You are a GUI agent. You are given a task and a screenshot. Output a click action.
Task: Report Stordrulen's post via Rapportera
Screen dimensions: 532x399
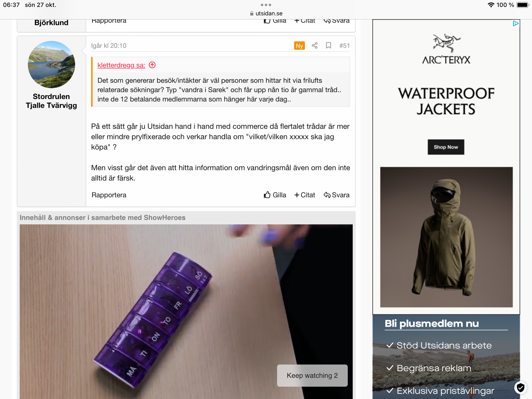(109, 195)
